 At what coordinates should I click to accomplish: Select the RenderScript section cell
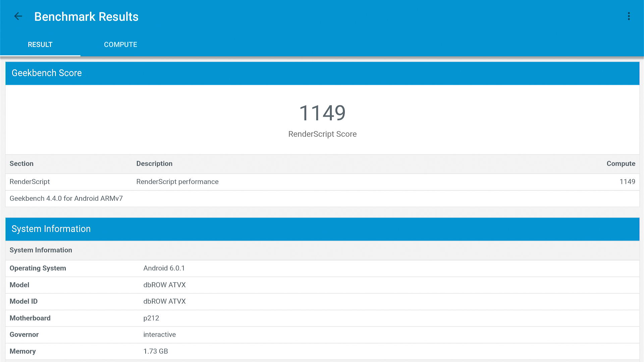pos(30,182)
